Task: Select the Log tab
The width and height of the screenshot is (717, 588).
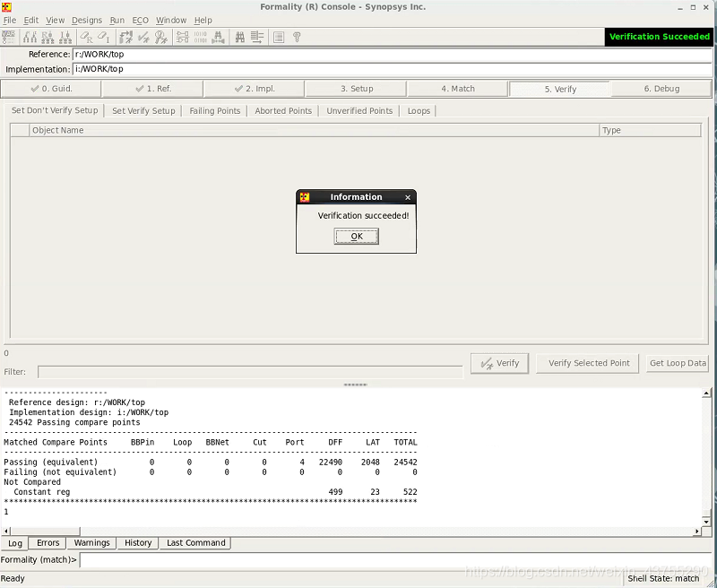Action: click(x=15, y=543)
